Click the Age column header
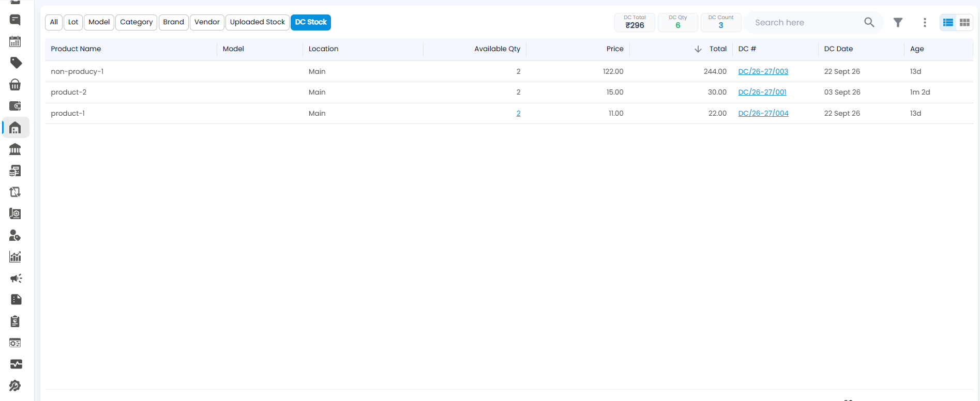The image size is (980, 401). point(917,49)
